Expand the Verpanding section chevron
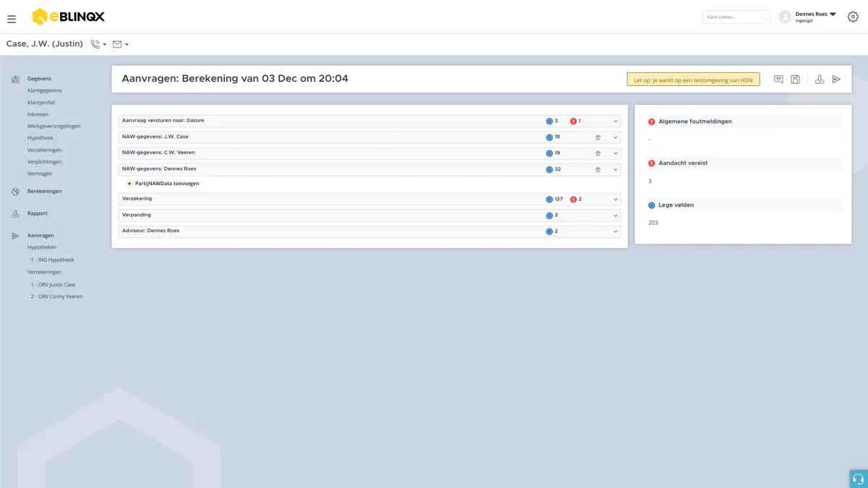Viewport: 868px width, 488px height. pos(616,215)
